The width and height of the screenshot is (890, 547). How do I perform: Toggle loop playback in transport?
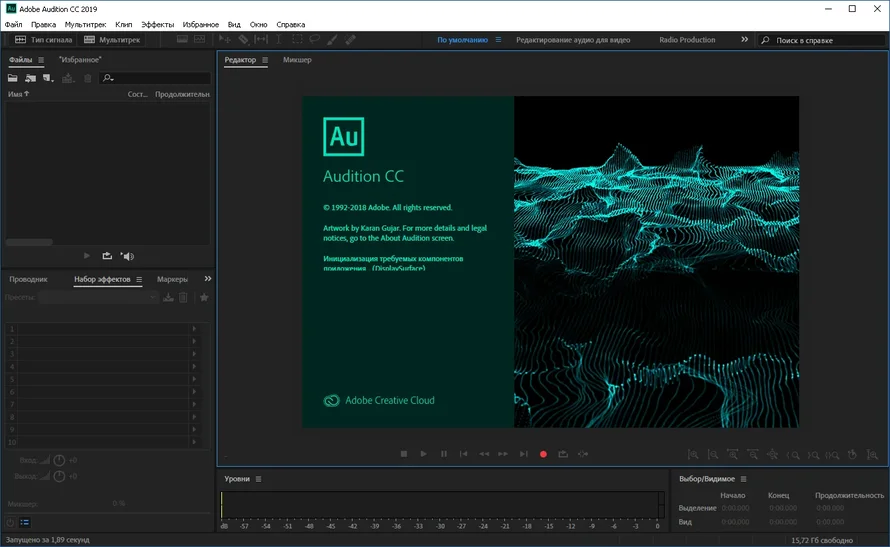point(563,454)
